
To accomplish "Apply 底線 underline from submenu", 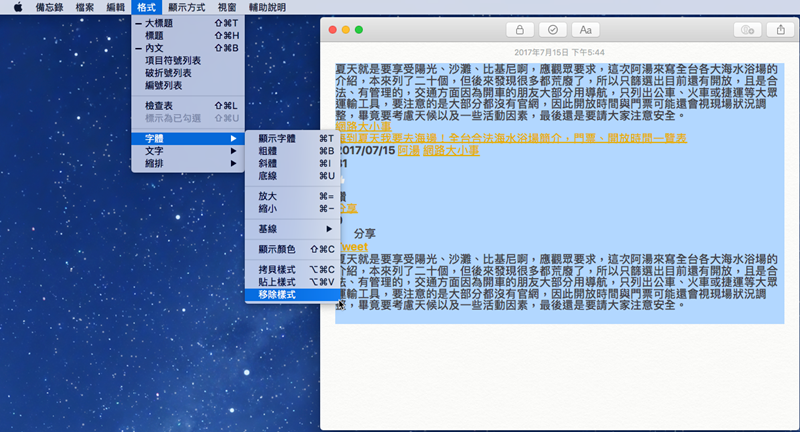I will click(293, 176).
